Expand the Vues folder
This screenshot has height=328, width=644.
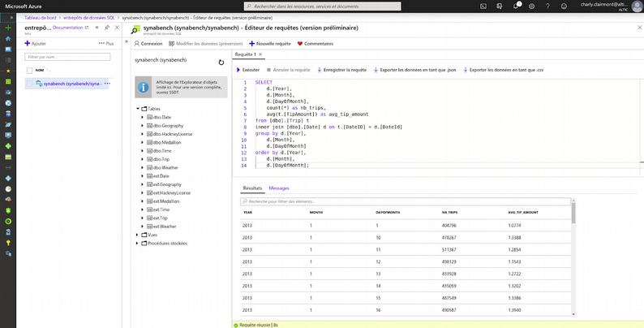tap(138, 235)
